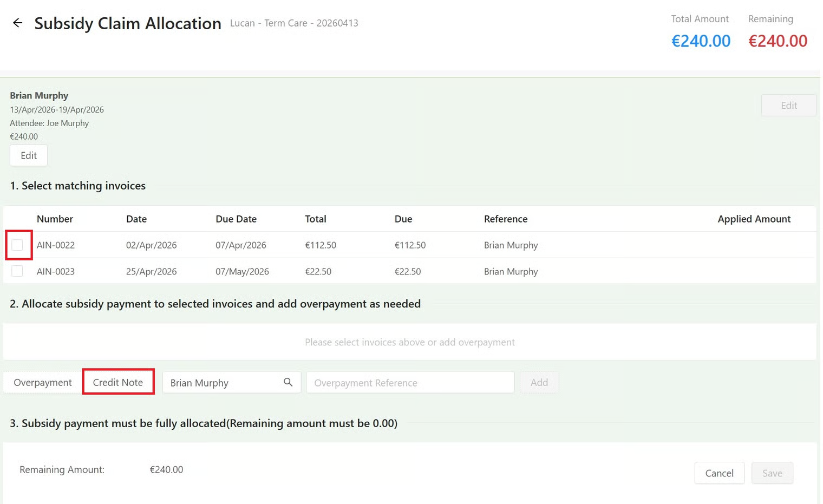Viewport: 823px width, 504px height.
Task: Tick the checkbox for invoice AIN-0022
Action: point(17,245)
